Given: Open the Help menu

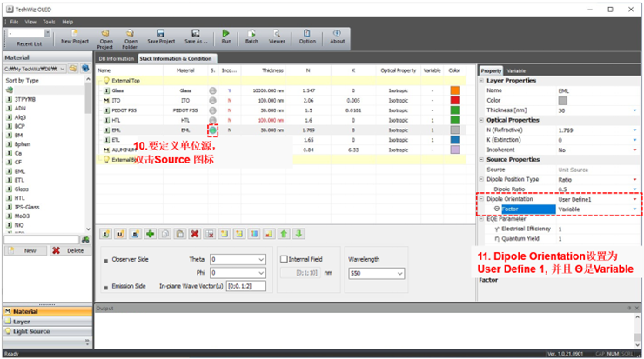Looking at the screenshot, I should coord(68,22).
